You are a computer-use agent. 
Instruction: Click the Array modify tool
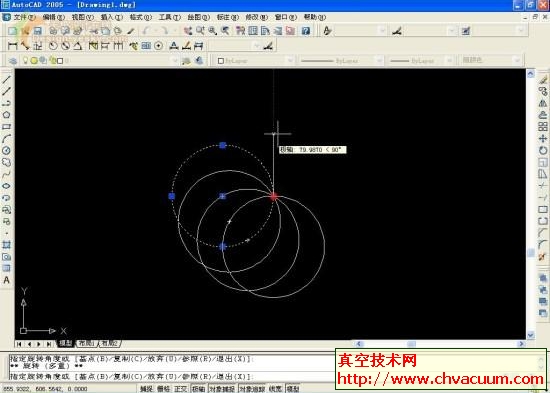(x=543, y=127)
